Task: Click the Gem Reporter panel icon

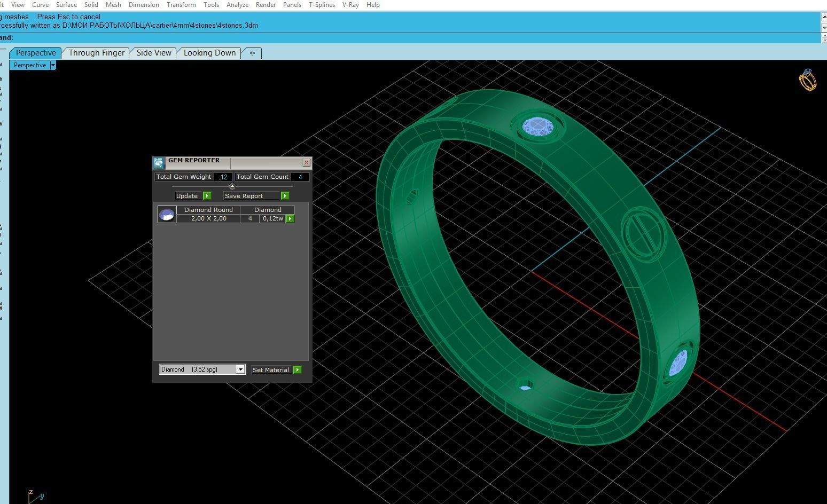Action: [159, 163]
